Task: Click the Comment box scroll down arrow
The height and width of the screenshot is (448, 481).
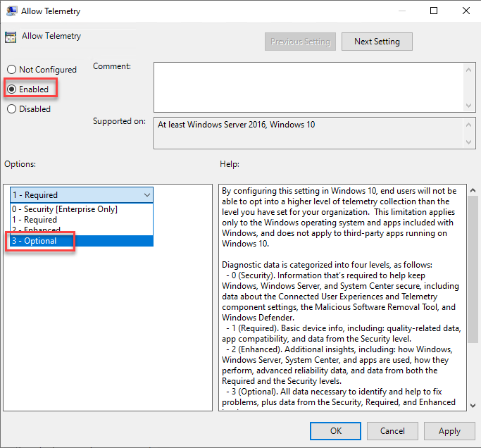Action: [468, 105]
